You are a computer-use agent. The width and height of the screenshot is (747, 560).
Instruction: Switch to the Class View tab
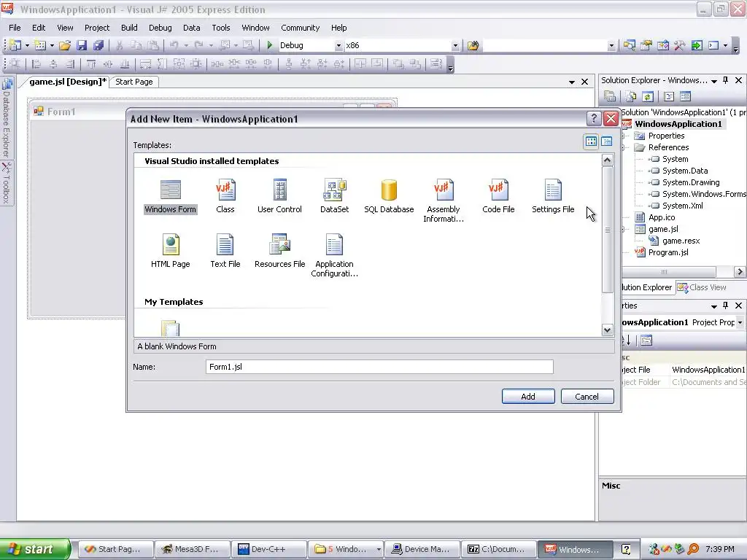pyautogui.click(x=702, y=287)
